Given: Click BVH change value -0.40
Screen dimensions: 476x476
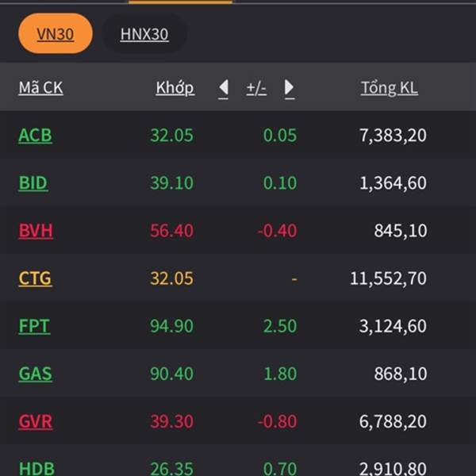Looking at the screenshot, I should coord(277,230).
